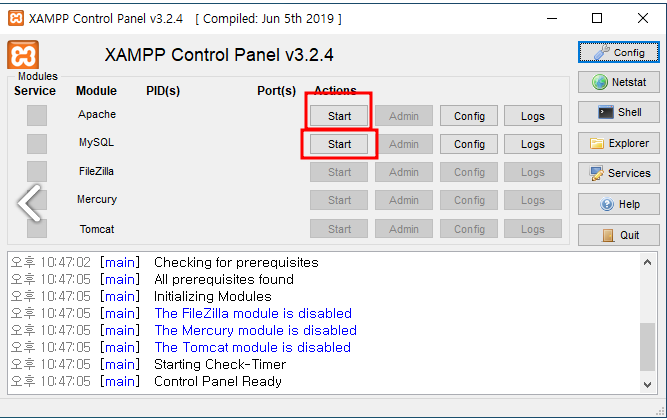667x420 pixels.
Task: Click the 'Module' column header
Action: [x=96, y=91]
